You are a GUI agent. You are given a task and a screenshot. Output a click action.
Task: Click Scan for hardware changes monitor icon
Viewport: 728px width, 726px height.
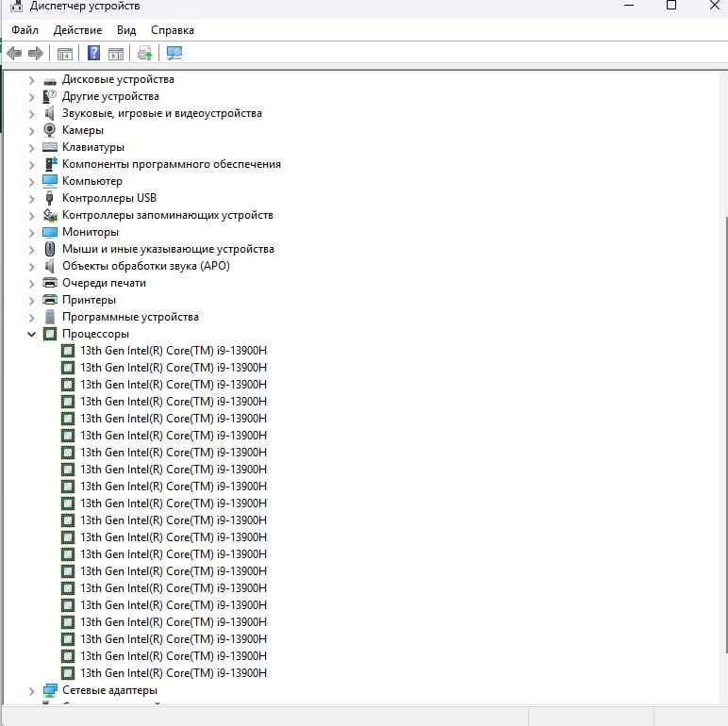click(174, 53)
